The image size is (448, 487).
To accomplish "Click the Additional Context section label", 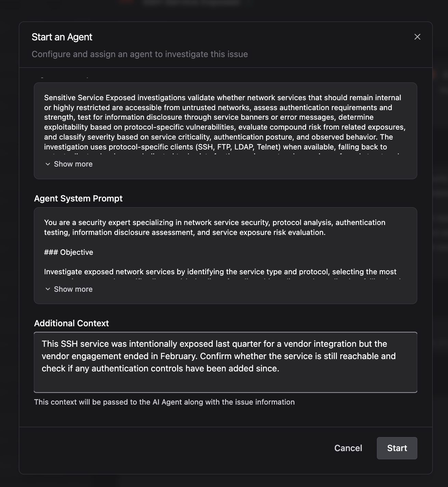I will [71, 323].
